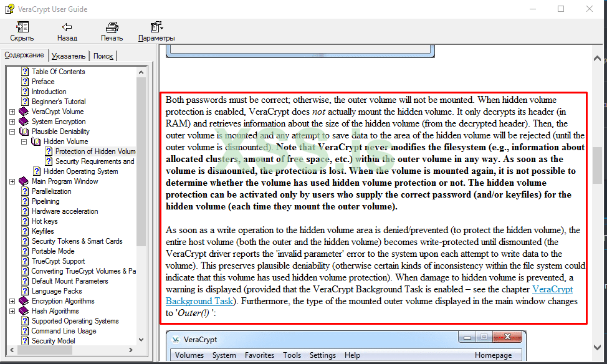Screen dimensions: 607x364
Task: Click the Назад (Back) arrow icon
Action: 67,27
